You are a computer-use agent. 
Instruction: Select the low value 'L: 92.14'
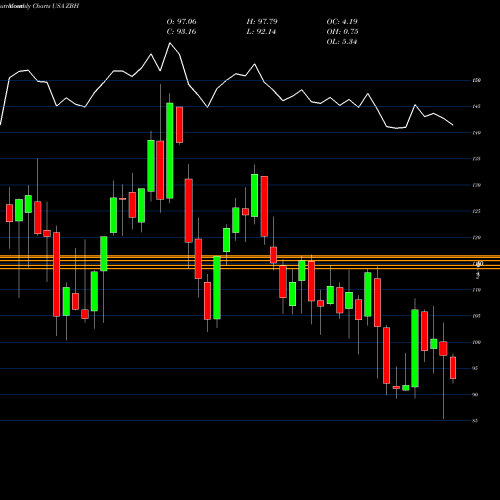click(261, 32)
